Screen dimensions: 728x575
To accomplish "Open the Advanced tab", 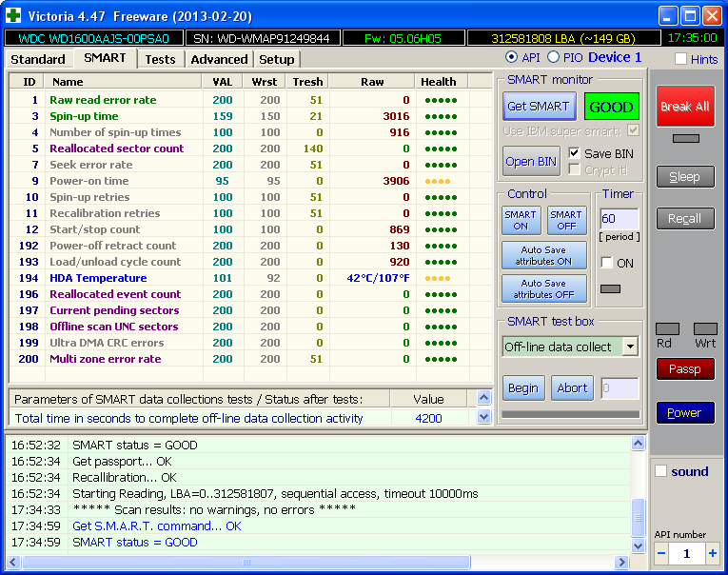I will pyautogui.click(x=219, y=59).
